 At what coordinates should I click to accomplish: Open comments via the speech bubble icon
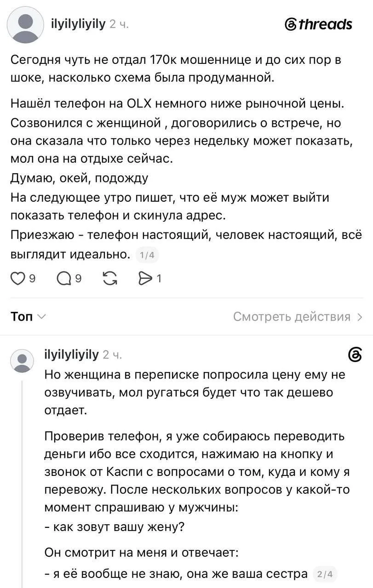pyautogui.click(x=63, y=278)
